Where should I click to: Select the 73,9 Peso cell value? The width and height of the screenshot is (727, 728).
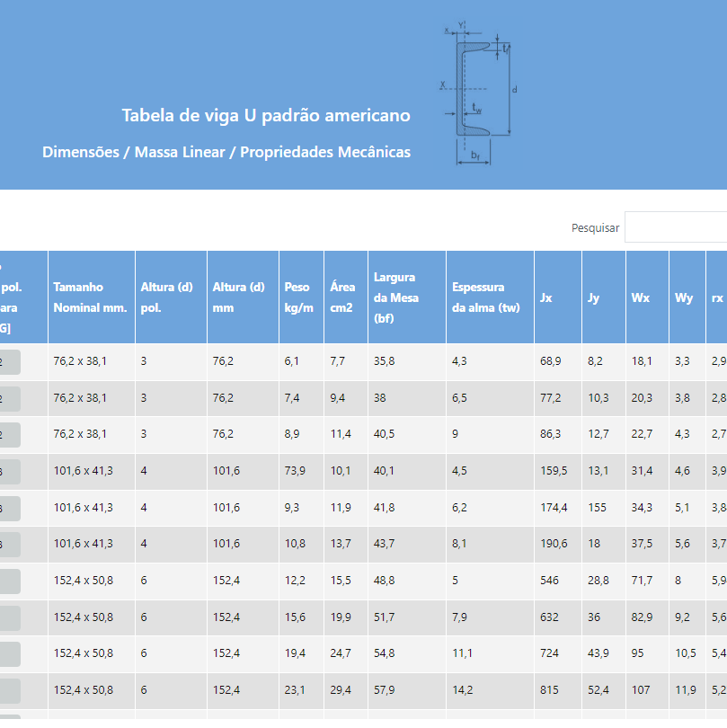(x=295, y=471)
